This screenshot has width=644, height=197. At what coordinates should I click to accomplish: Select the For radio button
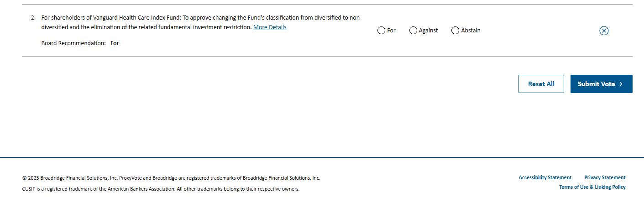[381, 31]
